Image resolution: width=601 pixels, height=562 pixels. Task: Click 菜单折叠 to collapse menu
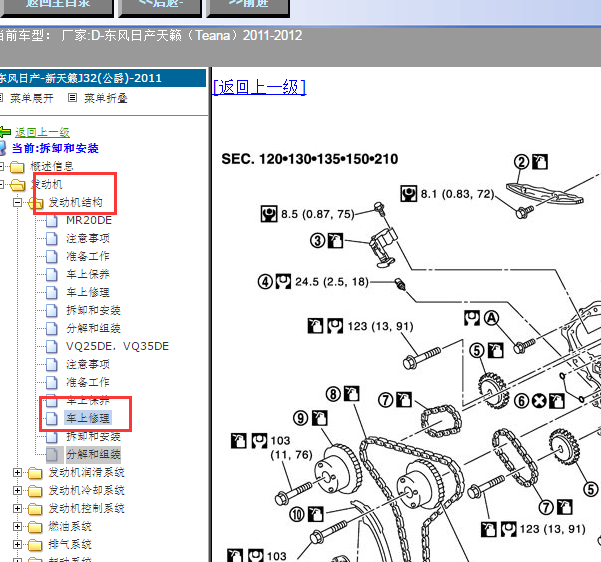pos(106,99)
